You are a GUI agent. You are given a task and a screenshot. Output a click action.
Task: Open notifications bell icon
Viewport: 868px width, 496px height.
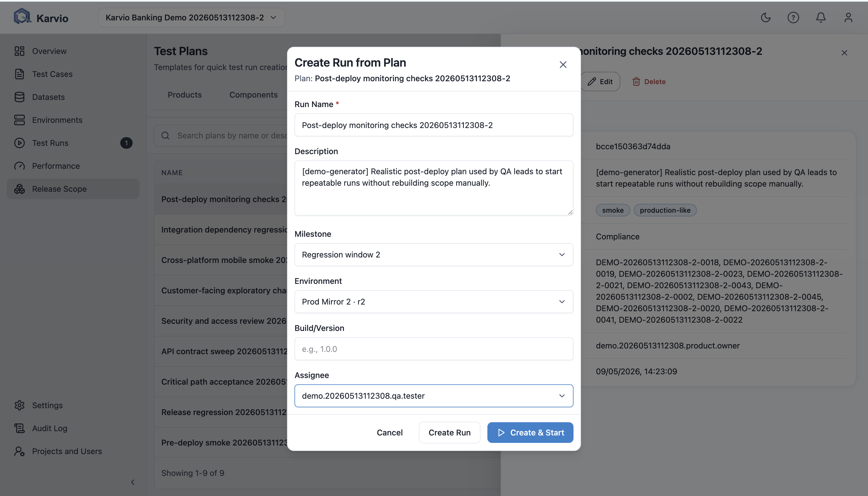821,18
